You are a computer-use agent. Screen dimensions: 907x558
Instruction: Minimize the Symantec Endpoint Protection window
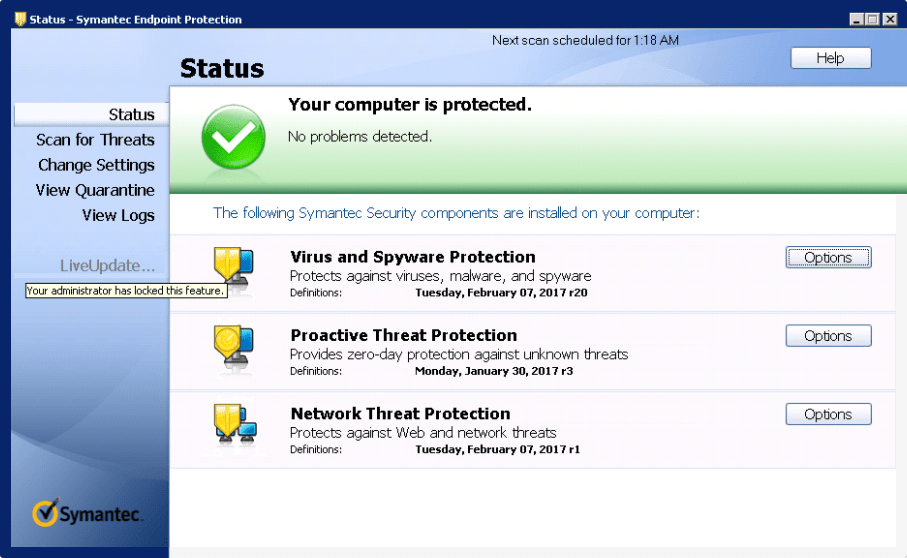click(x=857, y=19)
